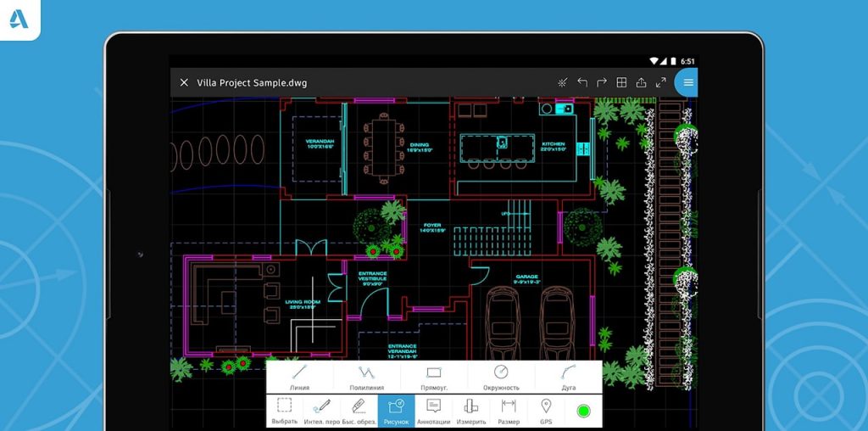Enter fullscreen mode with expand arrows
This screenshot has height=431, width=868.
tap(661, 82)
